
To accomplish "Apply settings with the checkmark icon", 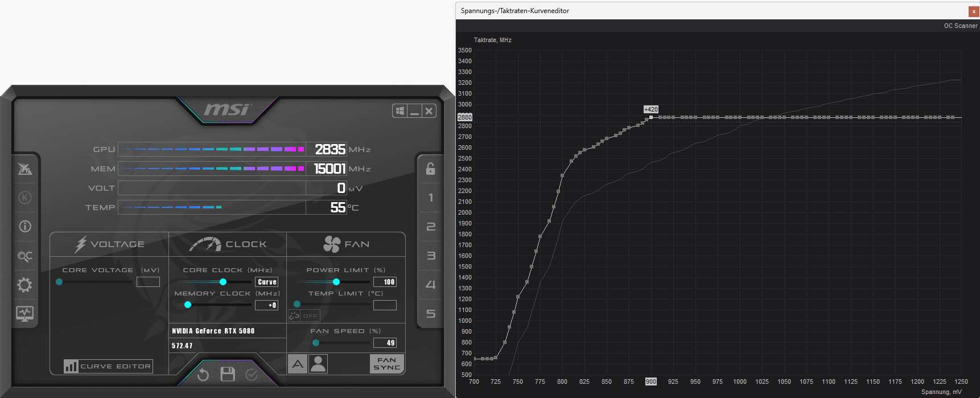I will click(252, 374).
